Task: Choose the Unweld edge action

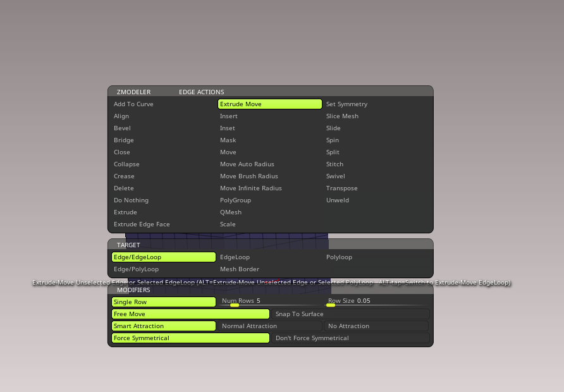Action: coord(338,200)
